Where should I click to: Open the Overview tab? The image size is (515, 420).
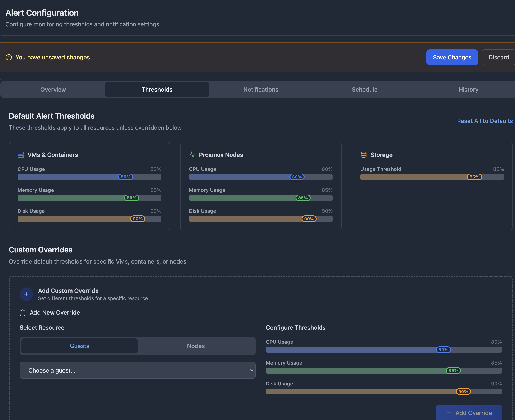[x=53, y=90]
